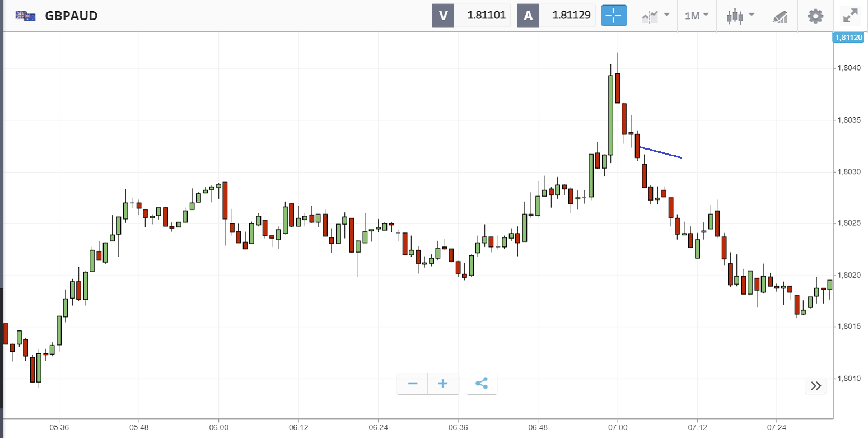Select the drawing tools pencil icon
Viewport: 868px width, 438px height.
tap(780, 16)
